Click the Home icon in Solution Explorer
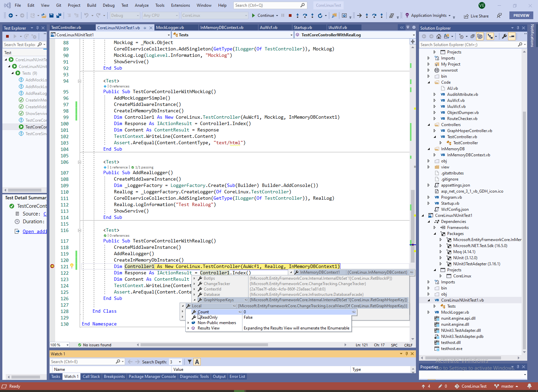Viewport: 538px width, 392px height. click(x=439, y=36)
